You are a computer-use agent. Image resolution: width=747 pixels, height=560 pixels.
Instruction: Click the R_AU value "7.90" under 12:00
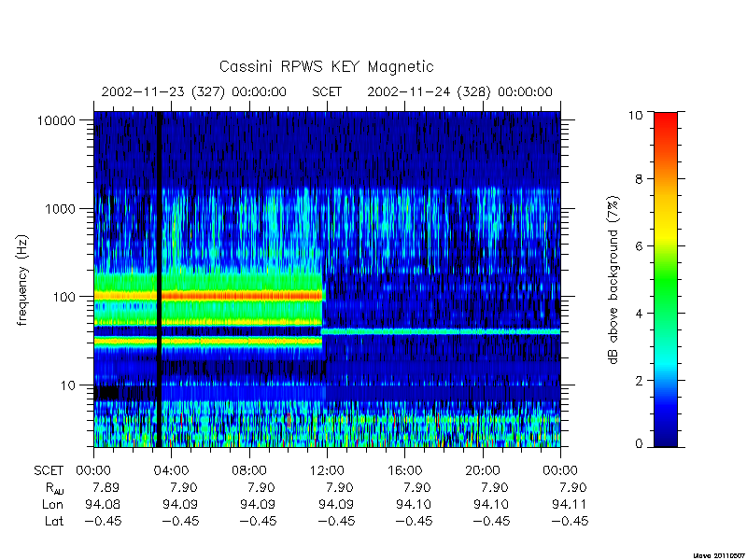point(339,487)
